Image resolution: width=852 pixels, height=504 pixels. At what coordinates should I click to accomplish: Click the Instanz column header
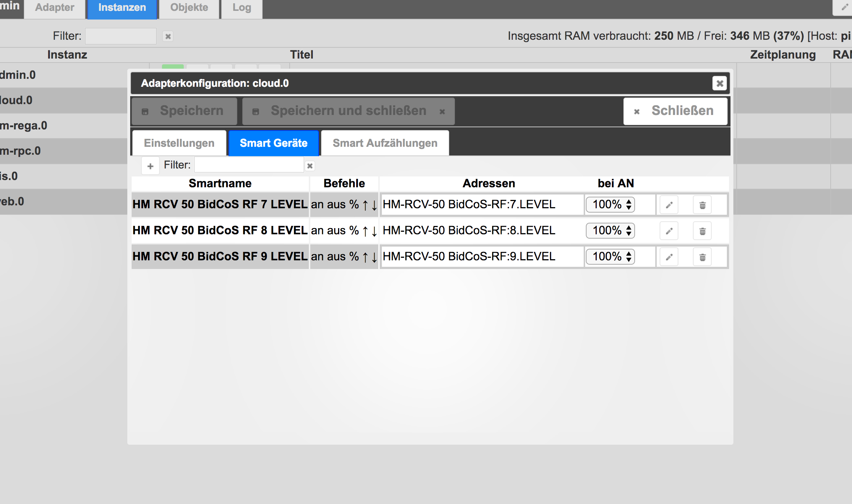[67, 55]
